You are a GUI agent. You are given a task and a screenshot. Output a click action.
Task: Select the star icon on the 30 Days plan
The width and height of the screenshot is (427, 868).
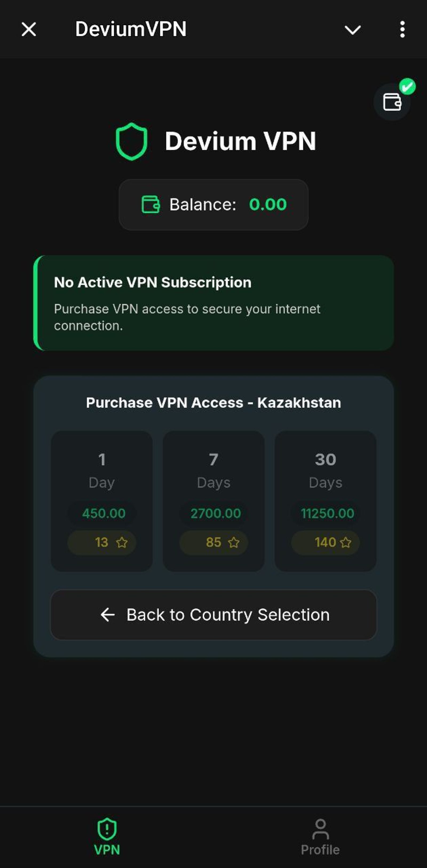pyautogui.click(x=346, y=542)
